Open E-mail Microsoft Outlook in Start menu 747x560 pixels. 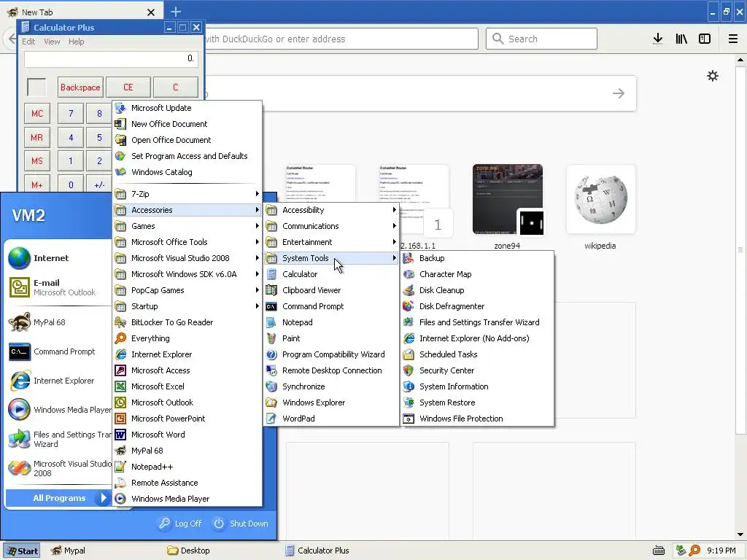click(58, 287)
